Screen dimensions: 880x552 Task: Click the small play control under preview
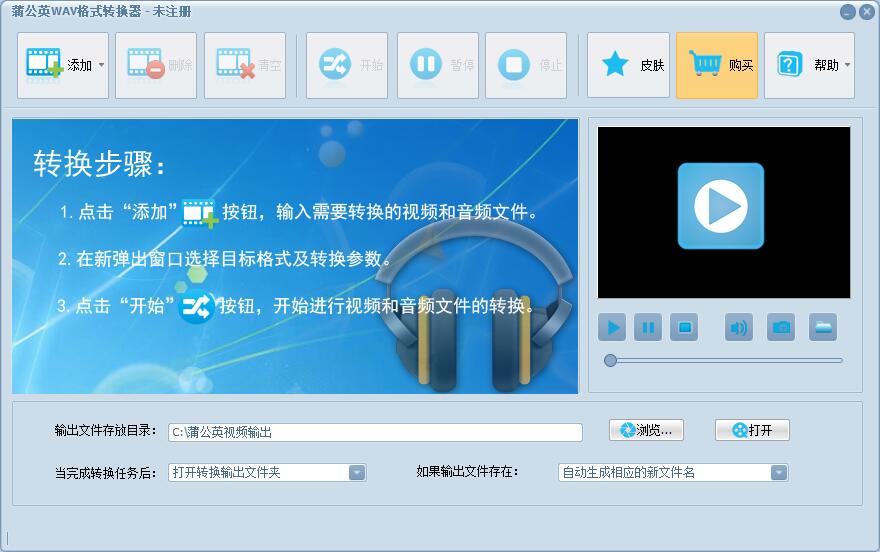612,327
